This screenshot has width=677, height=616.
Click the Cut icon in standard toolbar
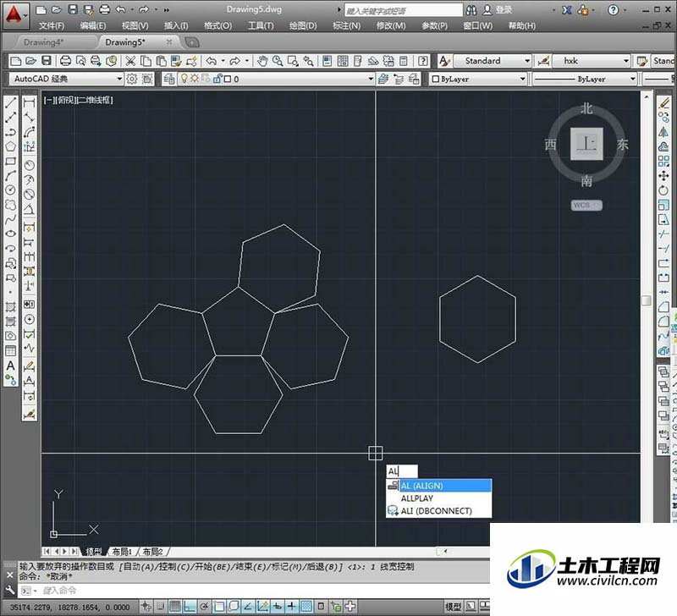pyautogui.click(x=130, y=61)
